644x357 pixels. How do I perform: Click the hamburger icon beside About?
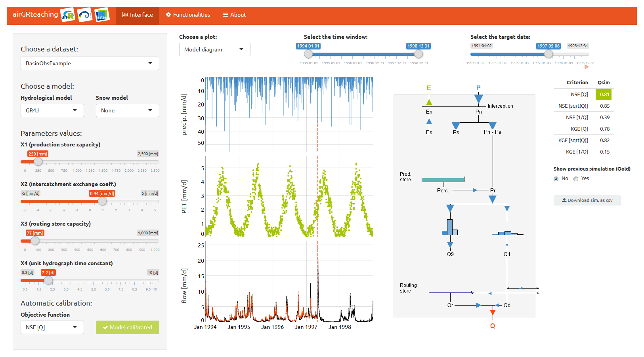[225, 15]
